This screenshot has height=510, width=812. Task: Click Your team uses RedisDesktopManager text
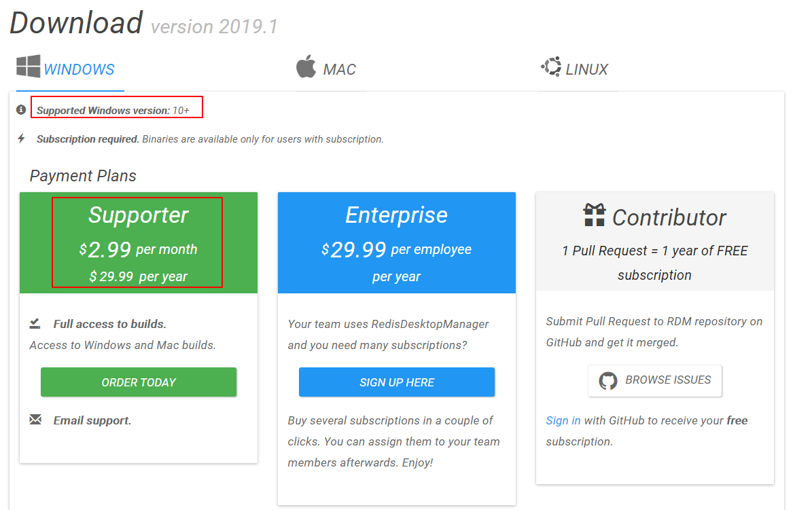[x=389, y=335]
